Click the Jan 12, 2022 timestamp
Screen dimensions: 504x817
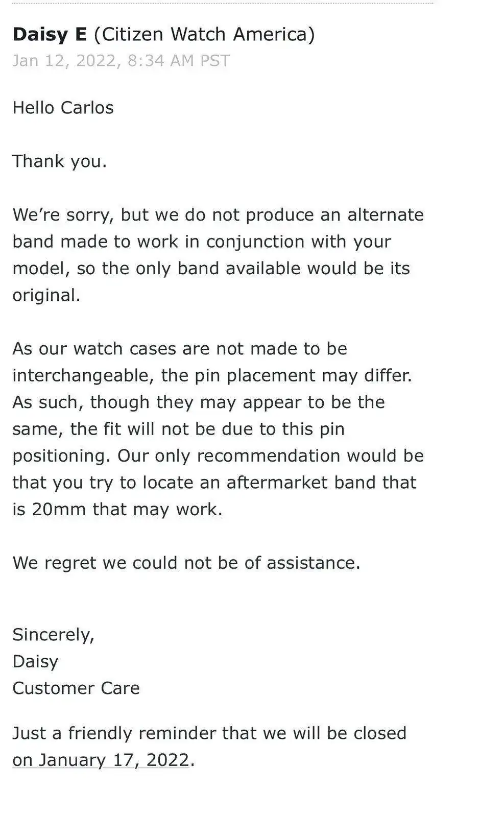[x=121, y=61]
